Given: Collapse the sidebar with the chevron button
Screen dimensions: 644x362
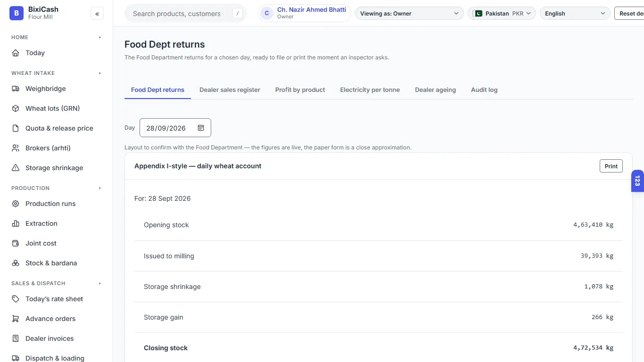Looking at the screenshot, I should pyautogui.click(x=97, y=14).
